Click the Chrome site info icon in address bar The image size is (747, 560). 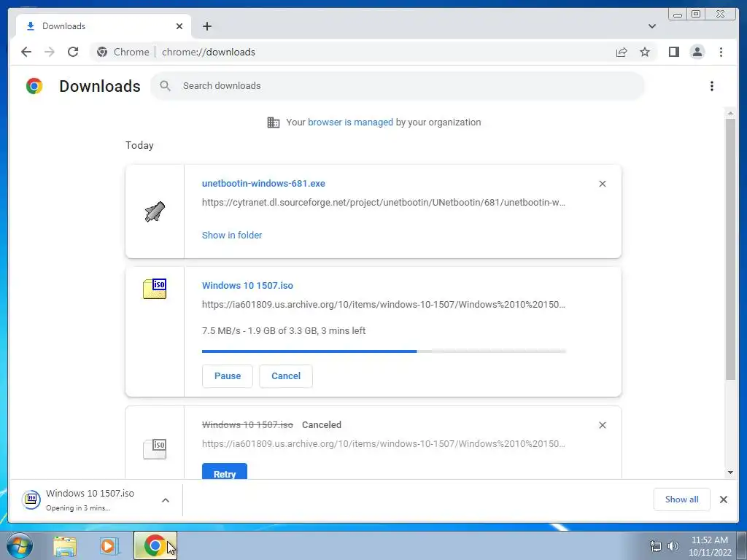(102, 52)
